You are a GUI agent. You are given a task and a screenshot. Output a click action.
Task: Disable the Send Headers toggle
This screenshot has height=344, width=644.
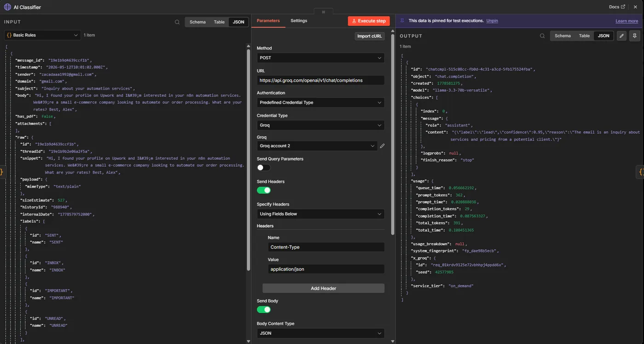264,190
